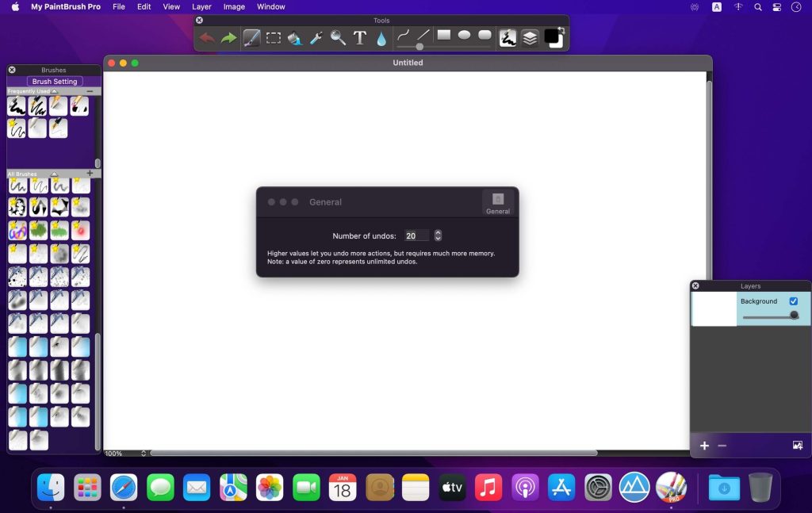Increase the number of undos with the stepper

(x=437, y=233)
